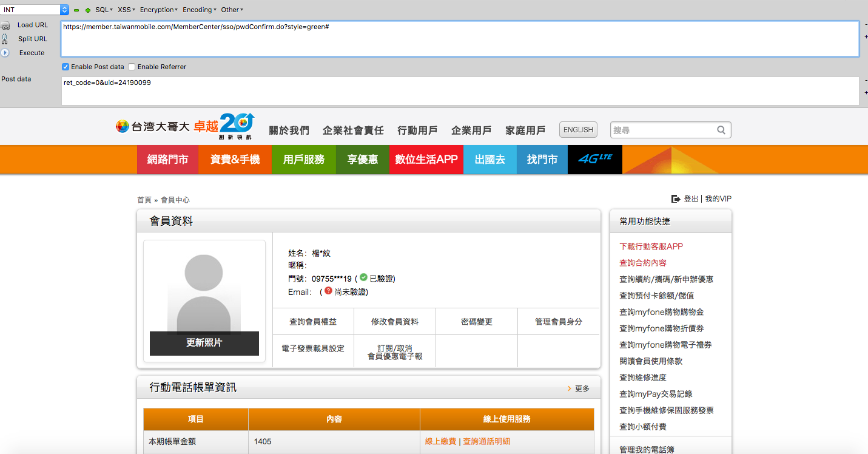Click the 電子發票載具設定 button
The image size is (868, 454).
(x=313, y=348)
